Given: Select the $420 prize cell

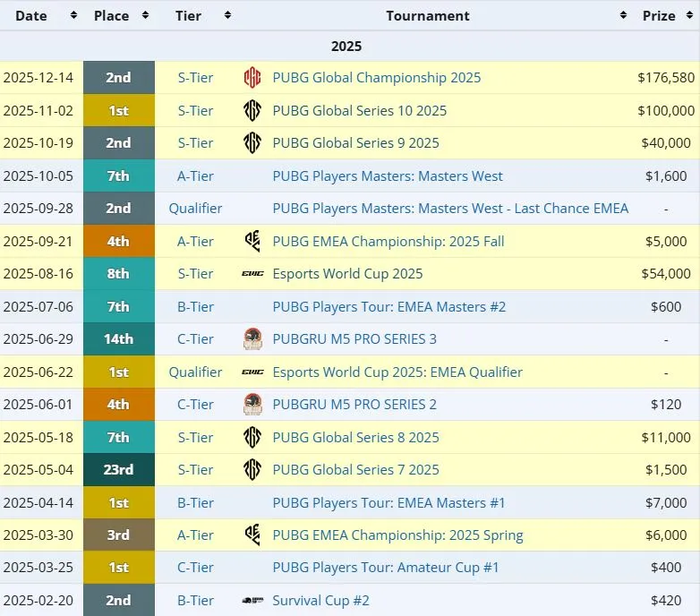Looking at the screenshot, I should click(x=666, y=601).
